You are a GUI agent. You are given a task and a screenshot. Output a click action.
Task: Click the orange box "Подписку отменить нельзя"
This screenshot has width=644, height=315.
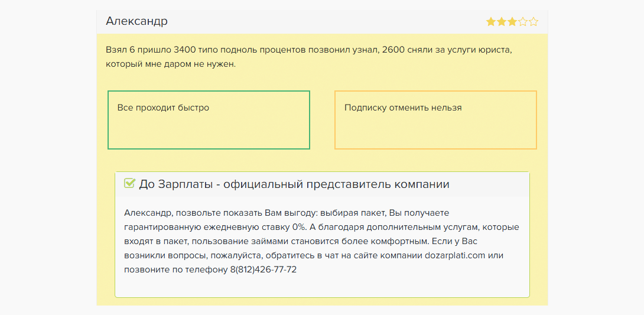tap(436, 120)
